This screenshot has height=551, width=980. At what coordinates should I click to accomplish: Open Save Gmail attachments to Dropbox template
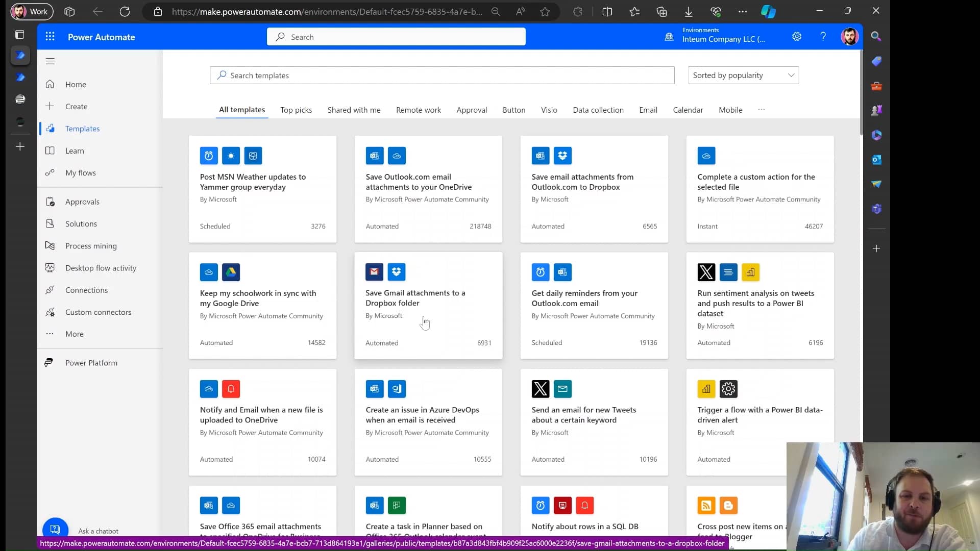click(x=415, y=298)
